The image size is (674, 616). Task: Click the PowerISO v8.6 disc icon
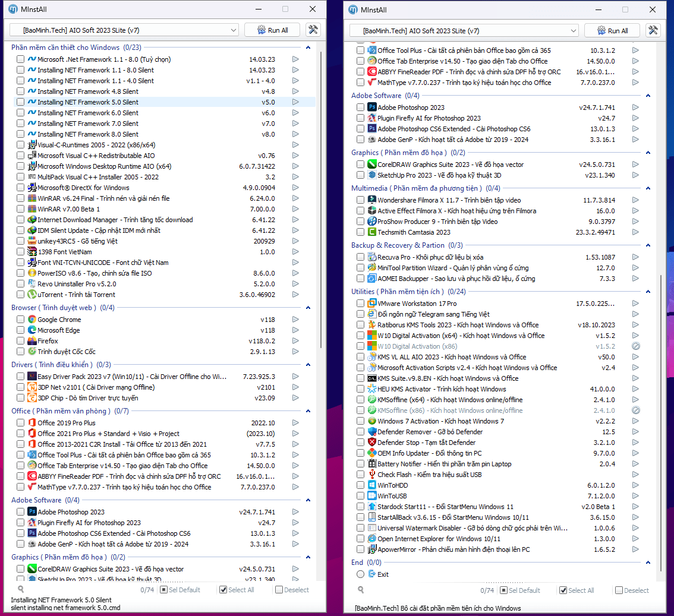click(32, 273)
